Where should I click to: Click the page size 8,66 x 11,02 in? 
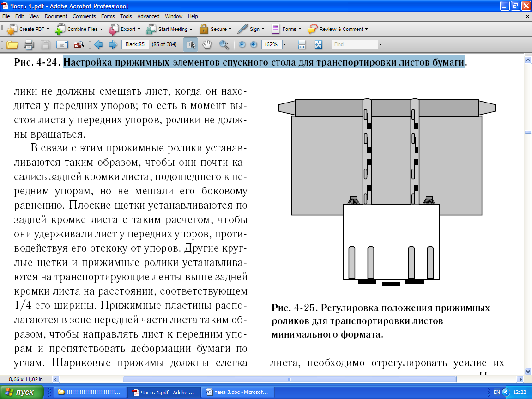(x=26, y=379)
